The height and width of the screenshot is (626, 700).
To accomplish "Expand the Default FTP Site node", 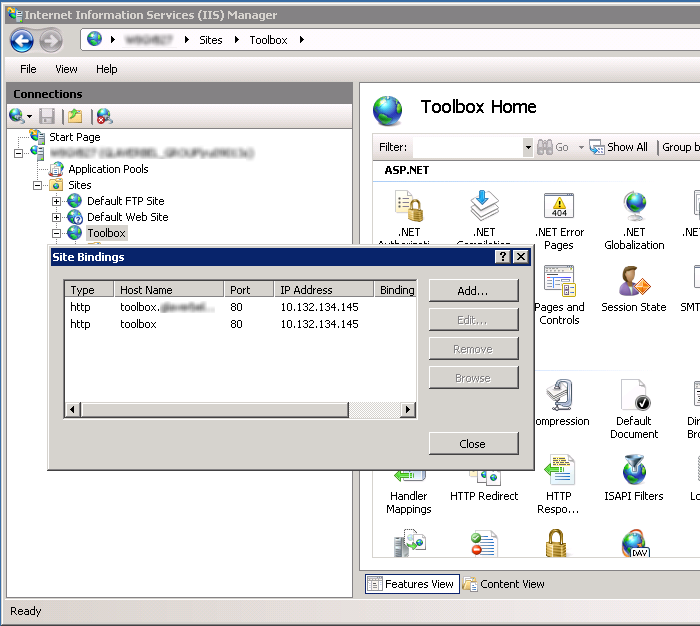I will click(57, 201).
